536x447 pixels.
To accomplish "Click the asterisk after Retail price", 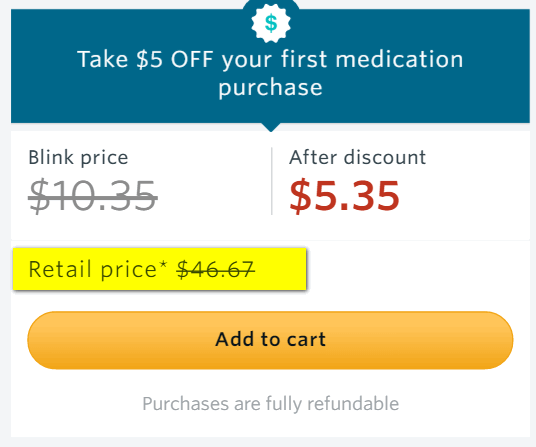I will pyautogui.click(x=163, y=265).
